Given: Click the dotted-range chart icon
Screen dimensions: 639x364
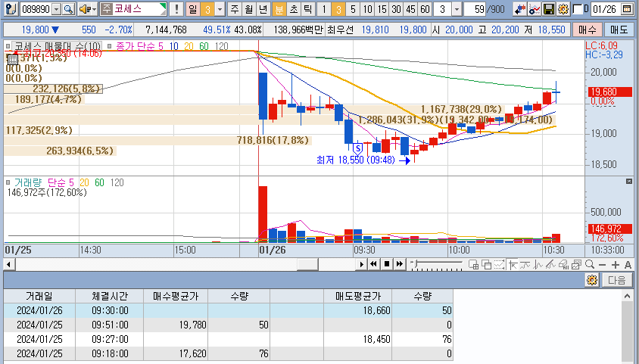Looking at the screenshot, I should pos(499,265).
